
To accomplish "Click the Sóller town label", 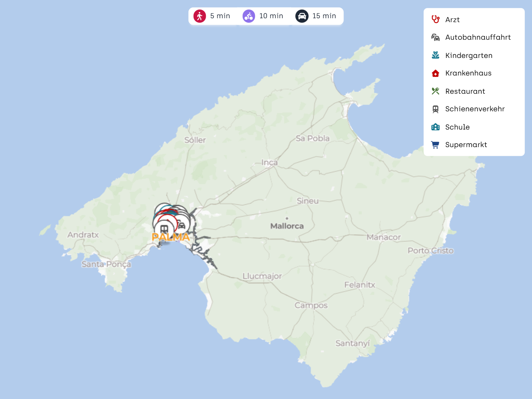I will pyautogui.click(x=195, y=140).
